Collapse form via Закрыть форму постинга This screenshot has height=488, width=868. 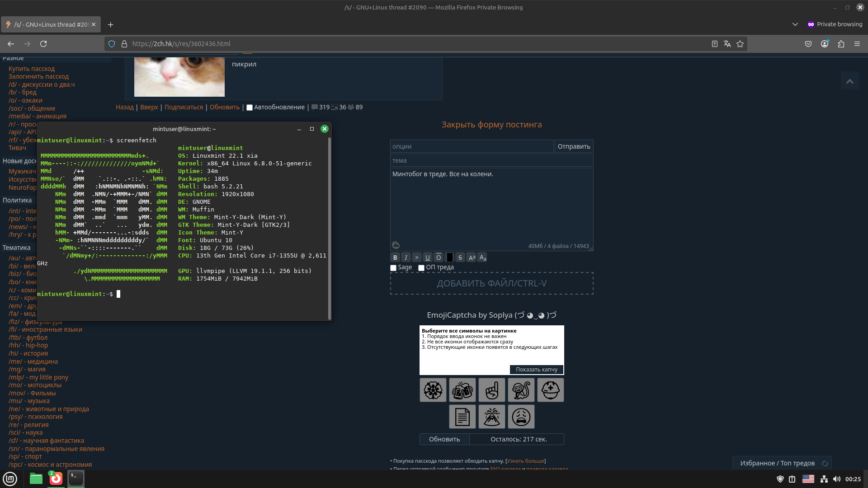click(x=491, y=125)
